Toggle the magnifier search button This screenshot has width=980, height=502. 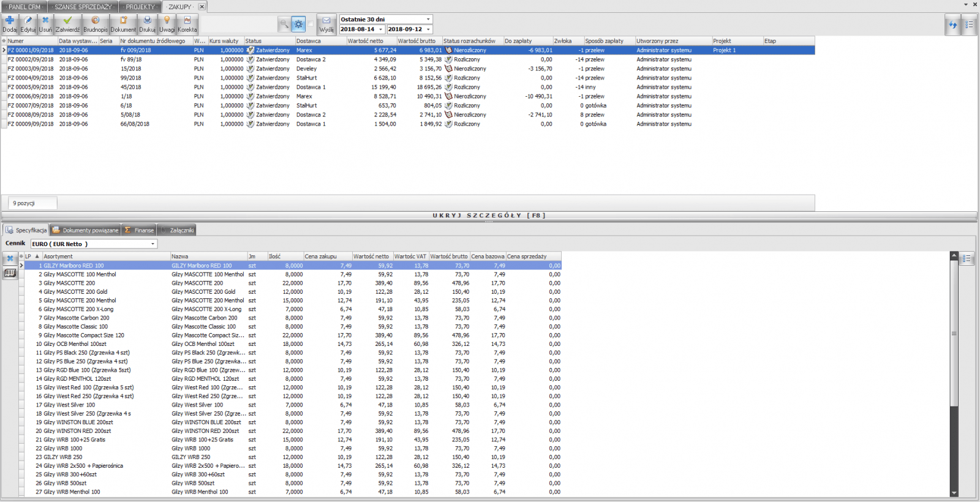point(284,24)
